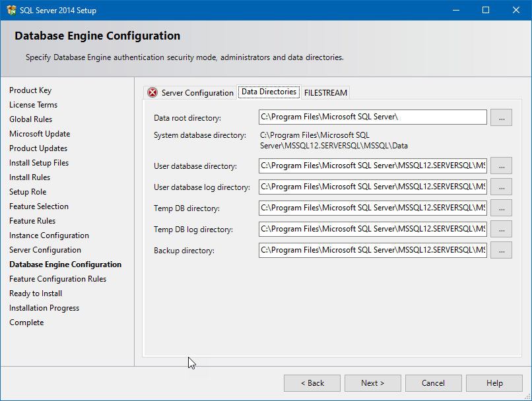532x401 pixels.
Task: Browse for the User database log directory
Action: pyautogui.click(x=501, y=187)
